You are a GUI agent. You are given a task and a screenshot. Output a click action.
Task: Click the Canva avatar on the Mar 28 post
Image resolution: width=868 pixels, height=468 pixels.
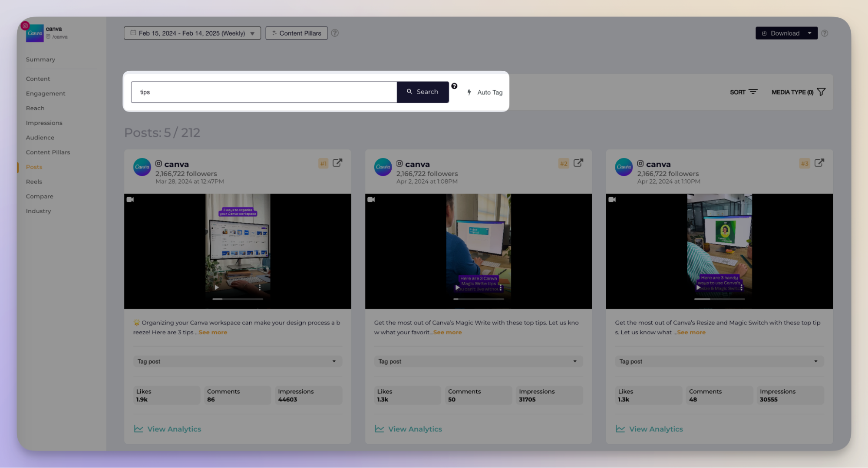[x=142, y=167]
